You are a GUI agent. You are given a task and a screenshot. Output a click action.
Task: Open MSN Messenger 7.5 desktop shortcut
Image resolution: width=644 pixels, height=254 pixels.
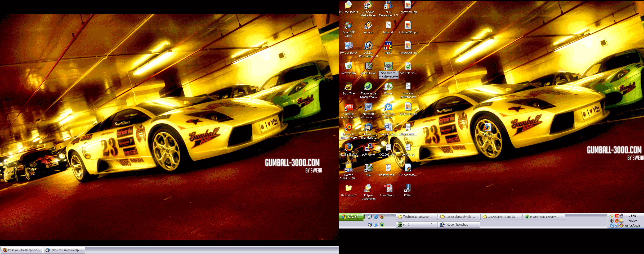tap(388, 9)
